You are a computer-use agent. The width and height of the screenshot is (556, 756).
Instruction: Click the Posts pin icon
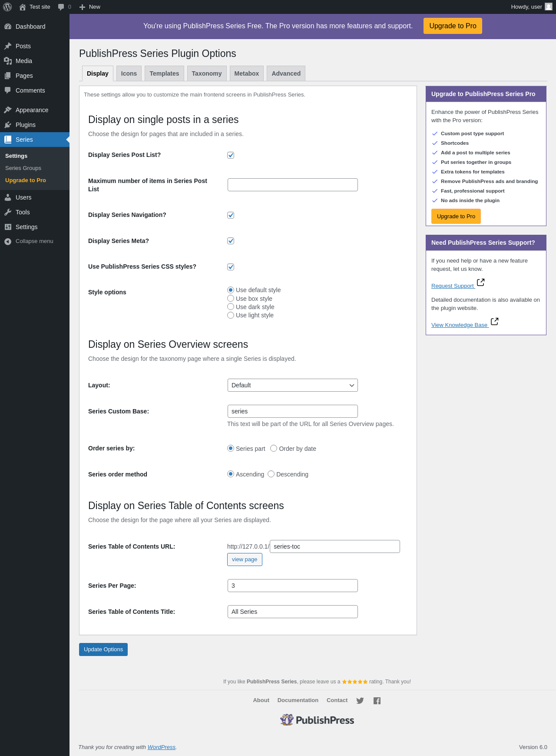[8, 46]
